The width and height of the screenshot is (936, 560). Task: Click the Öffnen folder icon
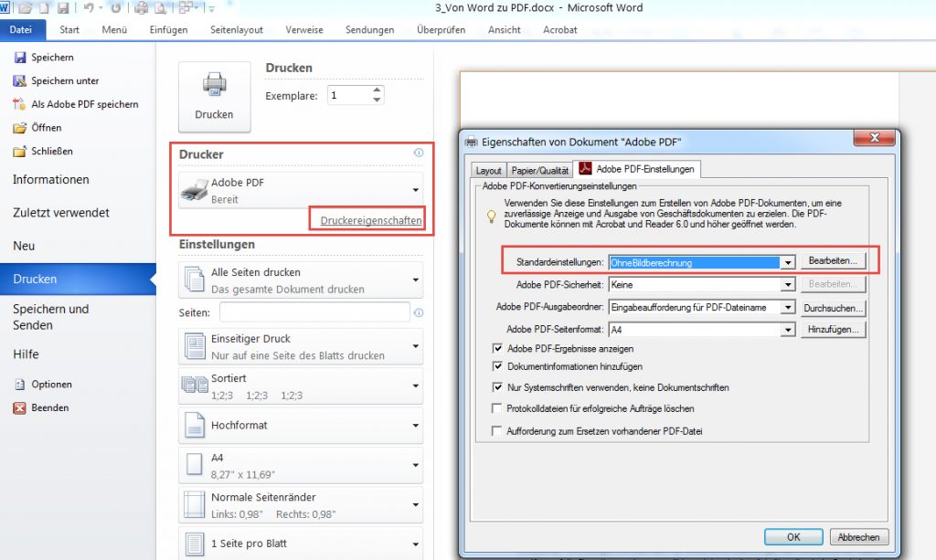20,128
